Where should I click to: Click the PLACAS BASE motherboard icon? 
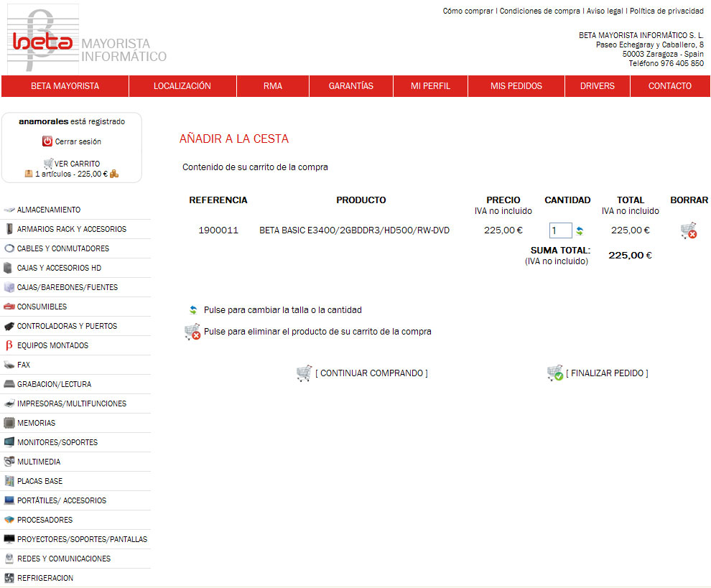coord(9,481)
